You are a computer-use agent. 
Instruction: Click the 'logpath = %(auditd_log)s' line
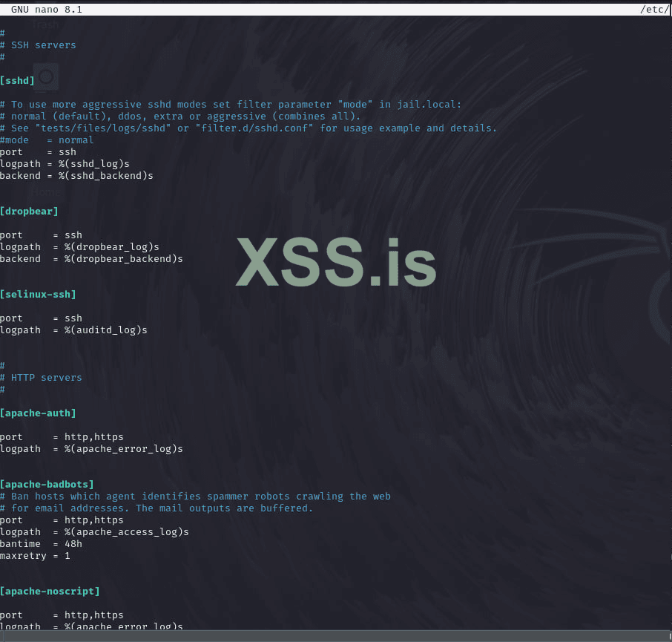[x=73, y=330]
